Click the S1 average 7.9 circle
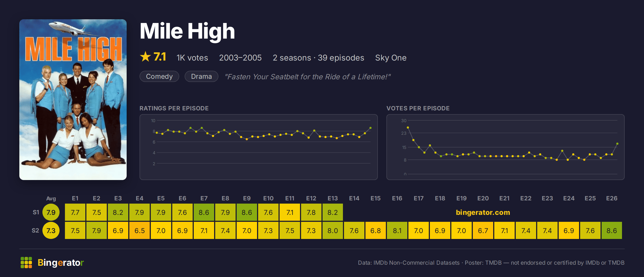This screenshot has height=277, width=644. [x=51, y=212]
